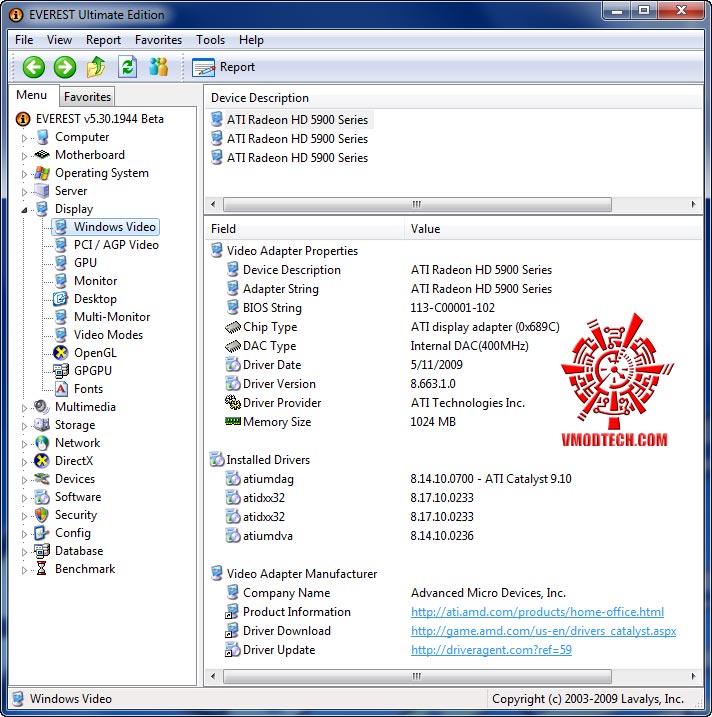Expand the Motherboard tree node
This screenshot has width=712, height=717.
(24, 156)
